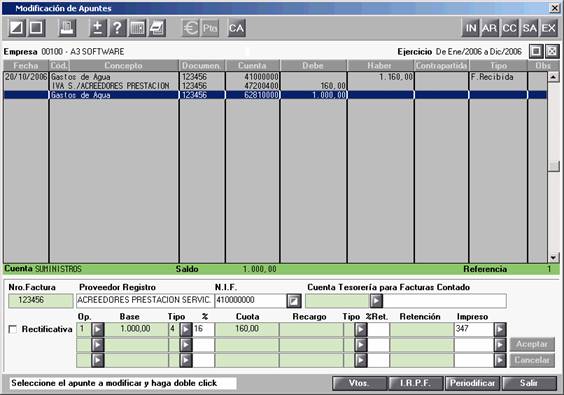Image resolution: width=564 pixels, height=395 pixels.
Task: Click the Debe amount 160,00 cell
Action: pyautogui.click(x=314, y=86)
